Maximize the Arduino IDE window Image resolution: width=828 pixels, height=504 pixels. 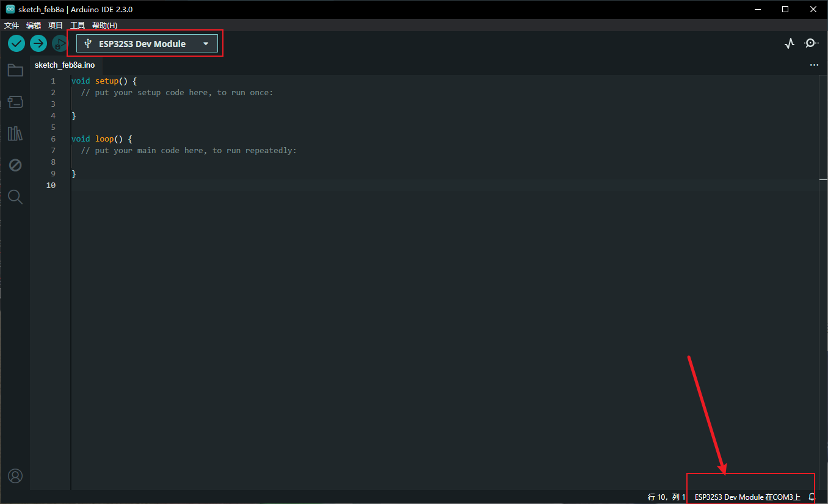(785, 9)
